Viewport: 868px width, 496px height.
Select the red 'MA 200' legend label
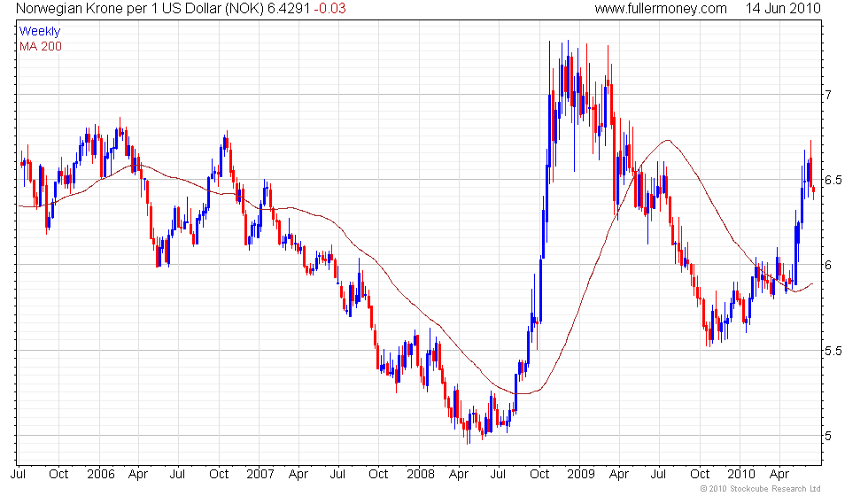[41, 46]
